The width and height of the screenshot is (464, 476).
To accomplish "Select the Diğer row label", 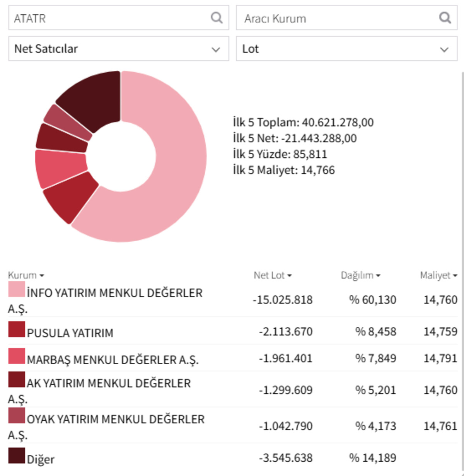I will 41,459.
